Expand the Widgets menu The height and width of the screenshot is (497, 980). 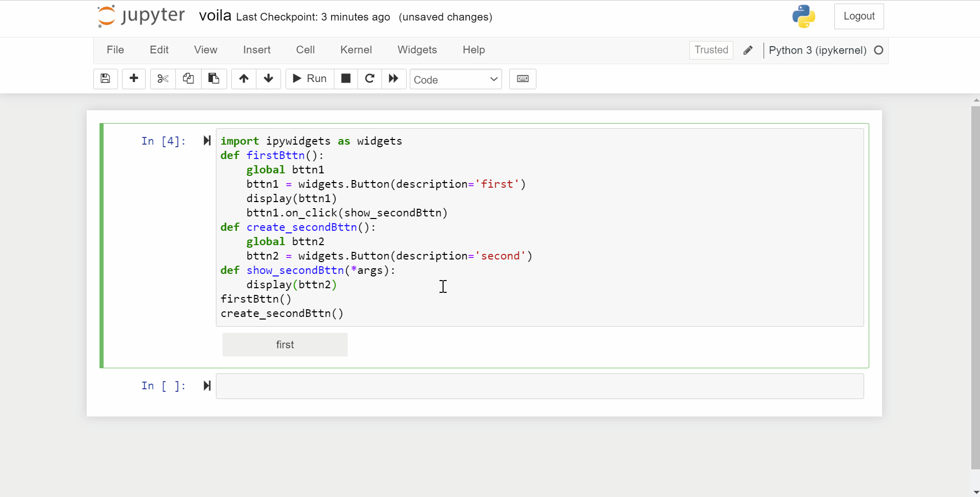(417, 50)
